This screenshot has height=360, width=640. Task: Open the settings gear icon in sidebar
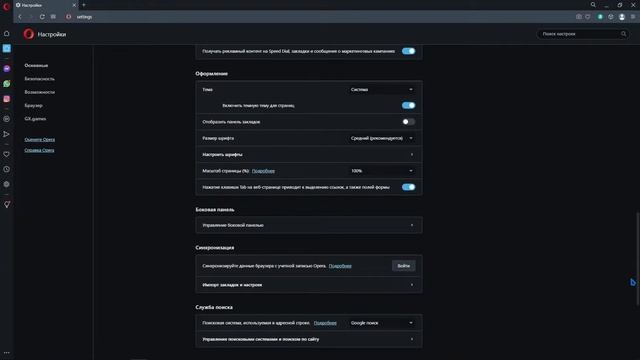[x=7, y=184]
